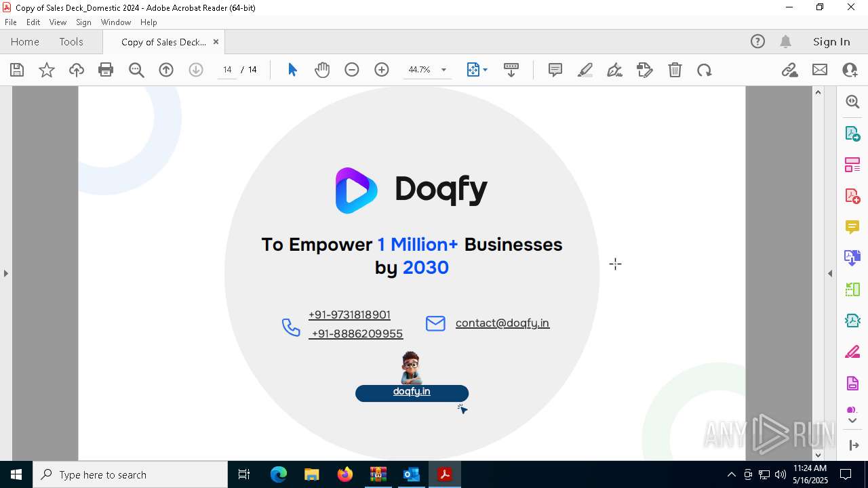
Task: Open the Edit menu
Action: pyautogui.click(x=33, y=22)
